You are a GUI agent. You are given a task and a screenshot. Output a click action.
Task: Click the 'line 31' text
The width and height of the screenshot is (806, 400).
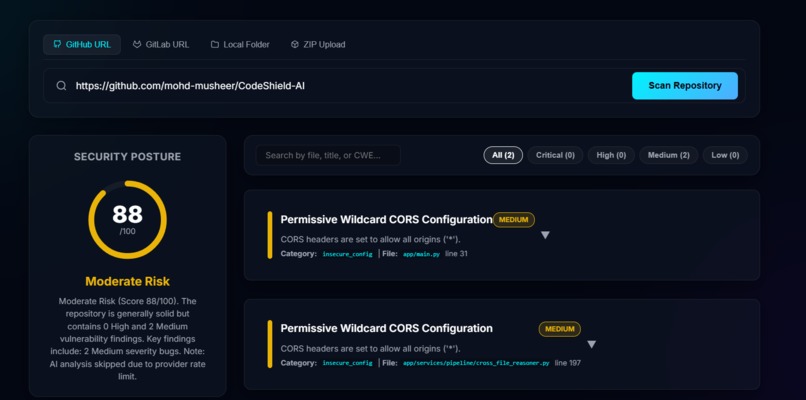tap(456, 254)
